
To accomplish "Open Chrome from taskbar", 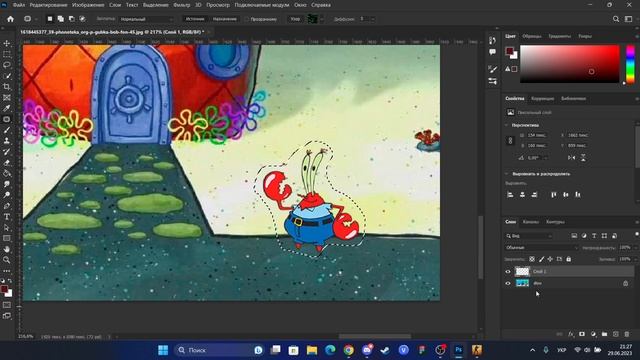I will pyautogui.click(x=348, y=350).
